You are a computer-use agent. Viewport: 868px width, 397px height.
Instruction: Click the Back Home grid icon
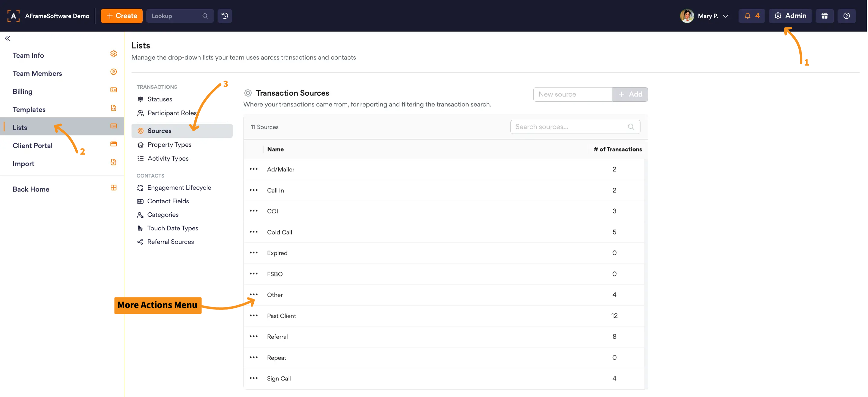click(113, 188)
